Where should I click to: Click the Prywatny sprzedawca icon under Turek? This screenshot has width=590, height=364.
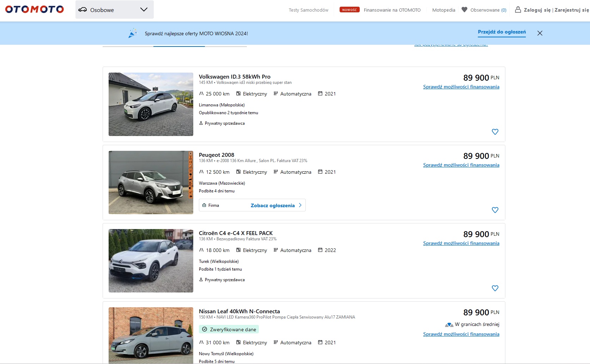pos(201,279)
